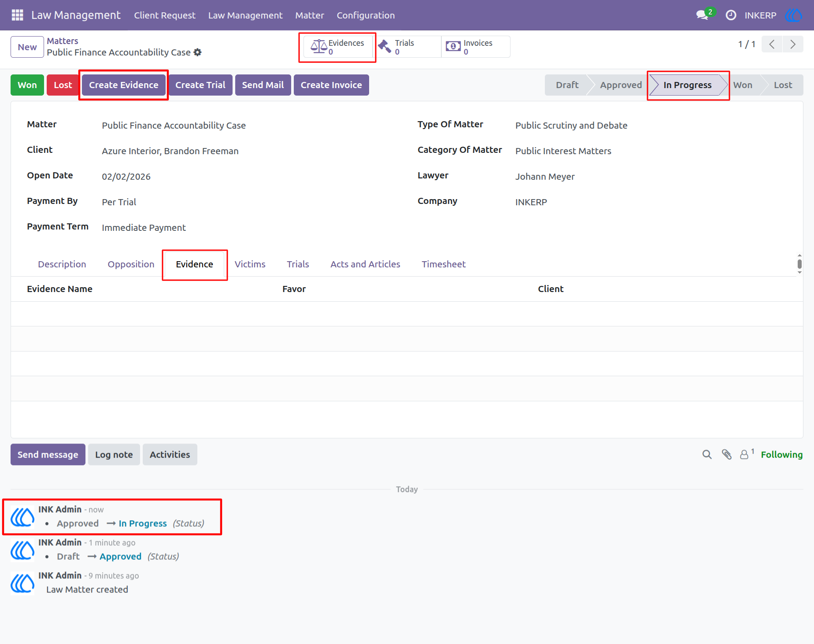Open the activities clock icon

pyautogui.click(x=731, y=15)
